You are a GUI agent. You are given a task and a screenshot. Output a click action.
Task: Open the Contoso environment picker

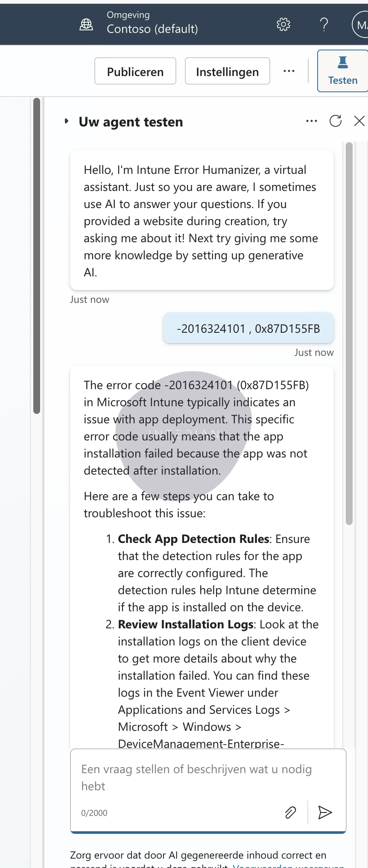(139, 24)
